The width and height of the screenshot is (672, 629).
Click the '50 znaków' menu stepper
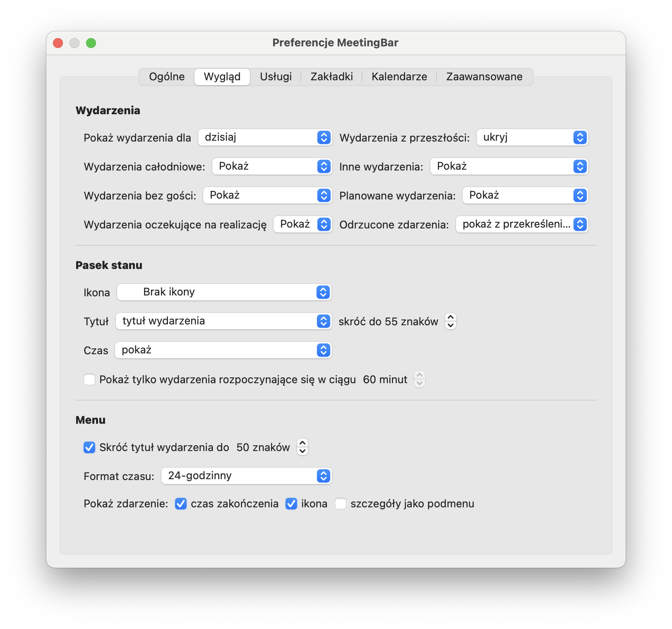pos(302,447)
